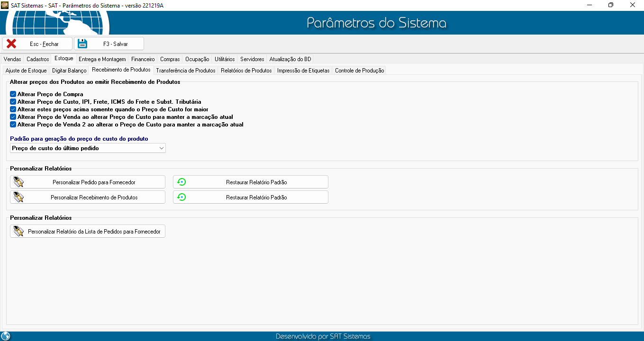Open the Vendas tab

(x=12, y=59)
